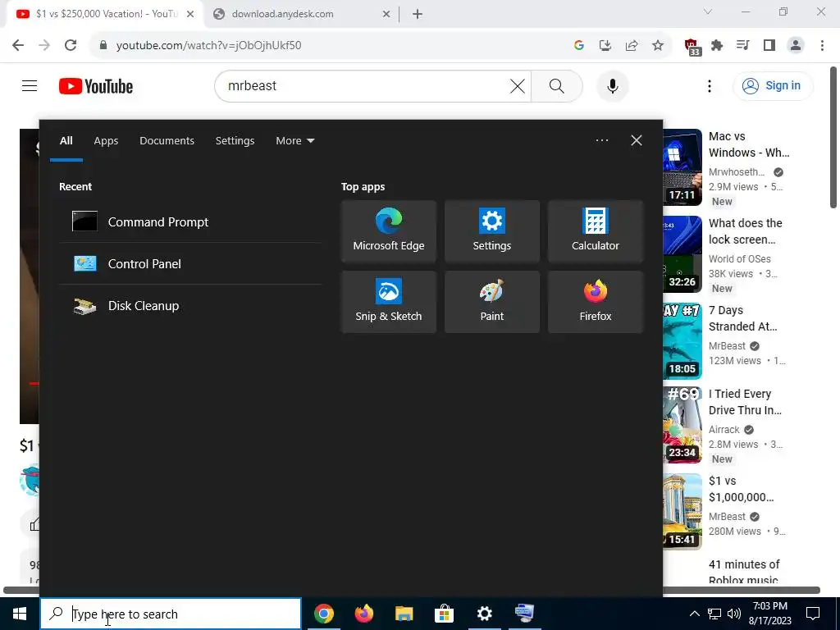Open Command Prompt from Recent
This screenshot has height=630, width=840.
click(x=190, y=221)
